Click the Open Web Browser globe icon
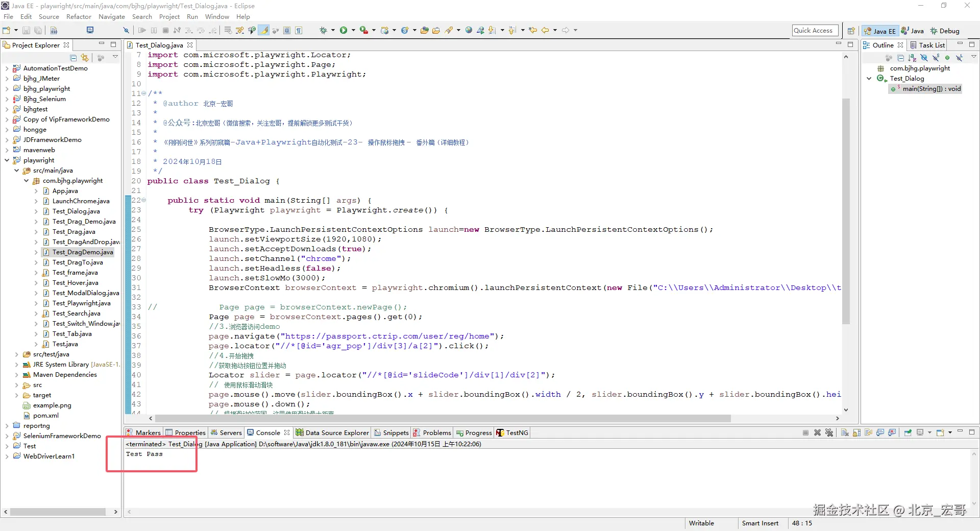The height and width of the screenshot is (531, 980). [469, 30]
